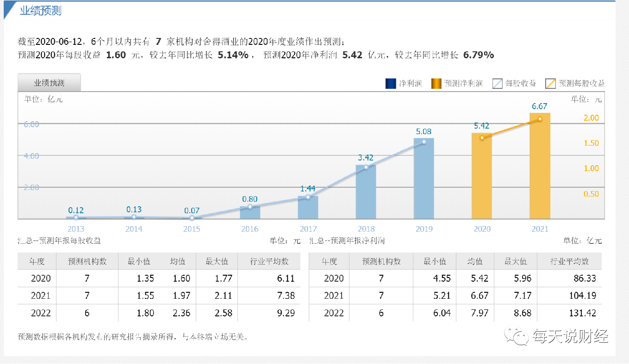Click the 2019 net profit bar
The width and height of the screenshot is (629, 364).
[424, 179]
